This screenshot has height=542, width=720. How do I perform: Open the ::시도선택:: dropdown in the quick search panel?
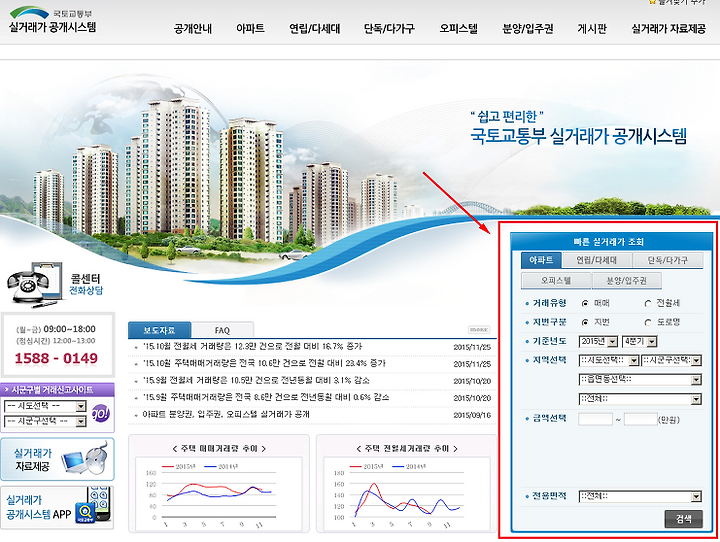(609, 361)
